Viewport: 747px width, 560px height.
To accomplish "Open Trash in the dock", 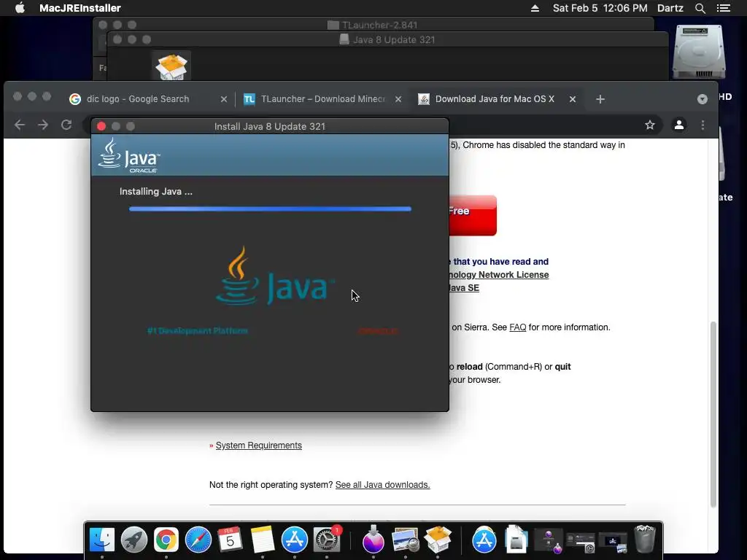I will (x=645, y=539).
